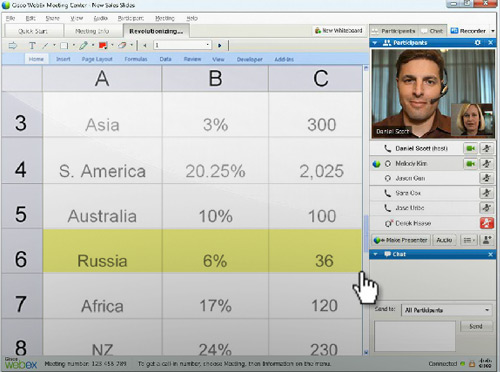Screen dimensions: 500x372
Task: Toggle the Participants panel button
Action: pyautogui.click(x=394, y=31)
